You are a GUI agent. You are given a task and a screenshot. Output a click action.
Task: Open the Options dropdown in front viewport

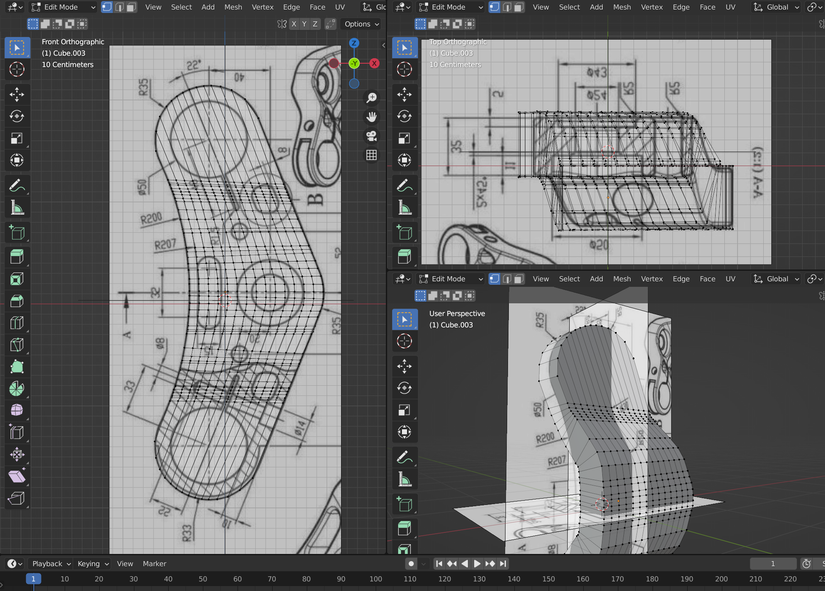(x=358, y=23)
